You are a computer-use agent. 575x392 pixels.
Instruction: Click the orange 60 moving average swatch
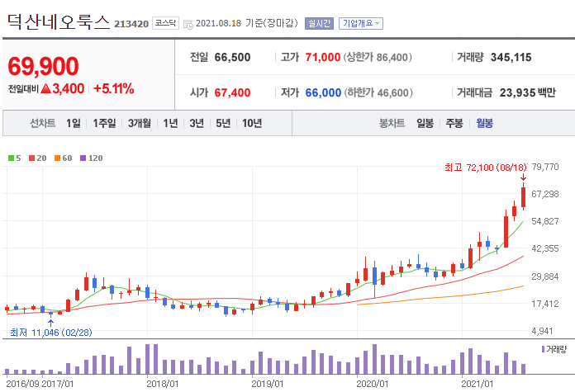tap(57, 158)
